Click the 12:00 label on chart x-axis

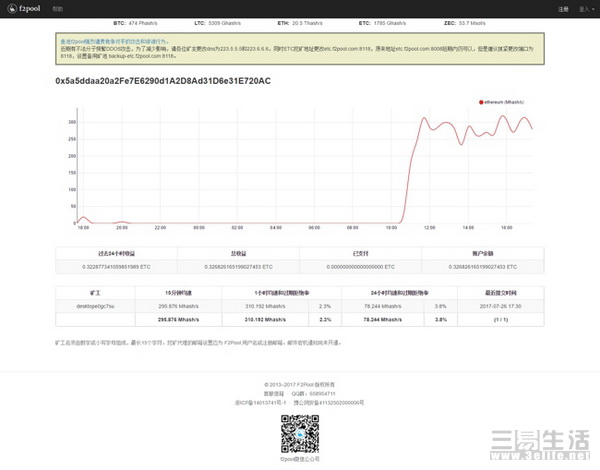tap(429, 228)
